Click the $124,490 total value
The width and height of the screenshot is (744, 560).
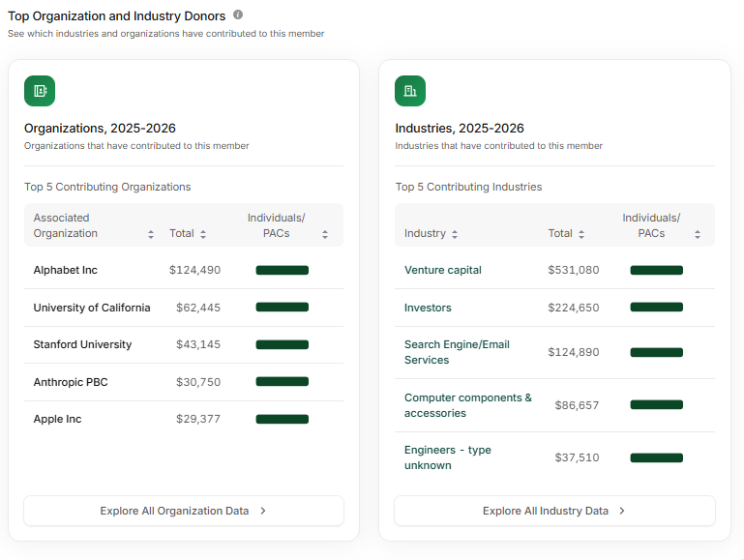195,270
